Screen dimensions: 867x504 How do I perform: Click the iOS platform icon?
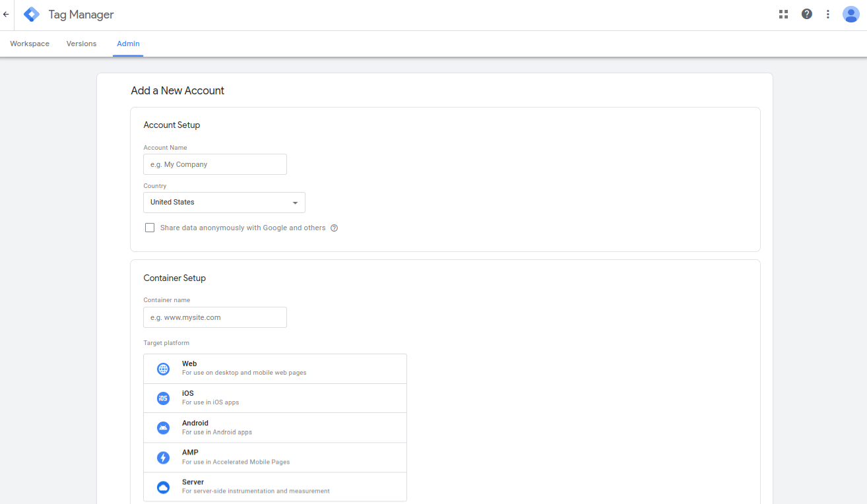click(163, 398)
